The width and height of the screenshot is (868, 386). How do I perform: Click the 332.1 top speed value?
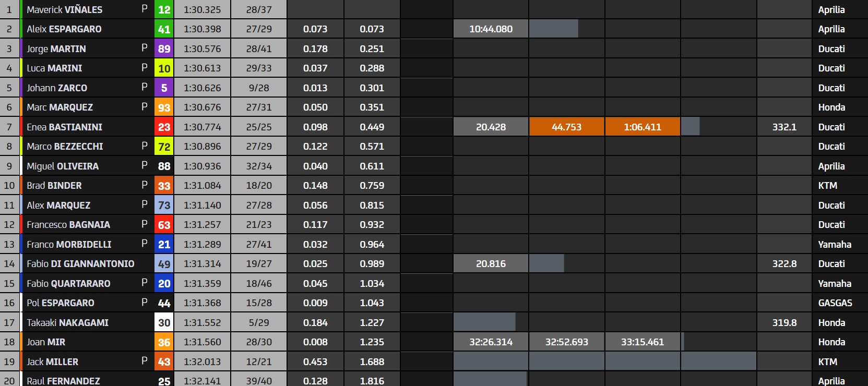[784, 127]
